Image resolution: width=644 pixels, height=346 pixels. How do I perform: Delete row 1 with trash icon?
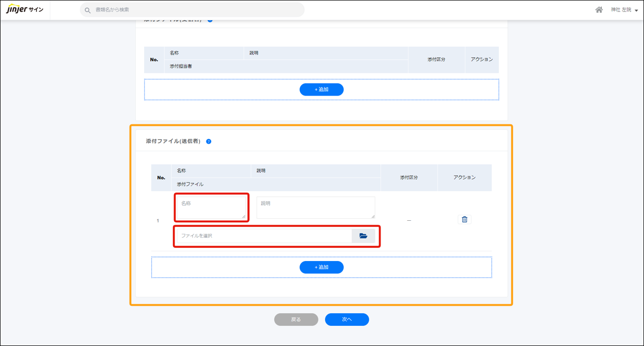tap(464, 219)
